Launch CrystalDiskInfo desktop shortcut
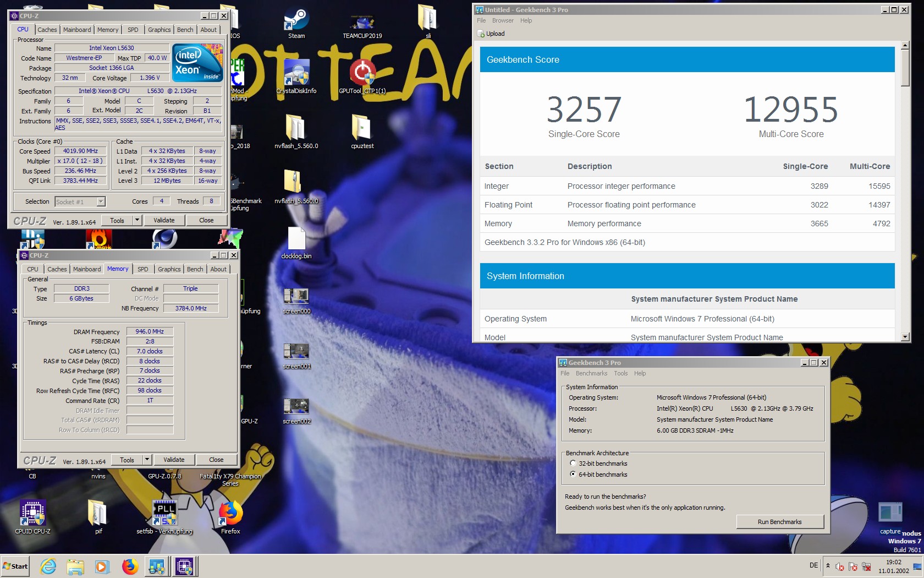Screen dimensions: 924x578 pyautogui.click(x=296, y=77)
